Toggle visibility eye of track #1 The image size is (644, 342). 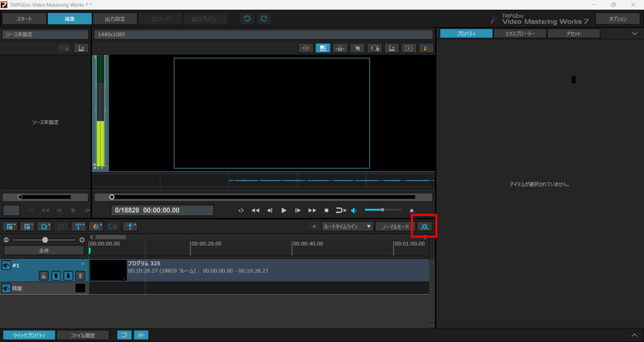click(6, 265)
